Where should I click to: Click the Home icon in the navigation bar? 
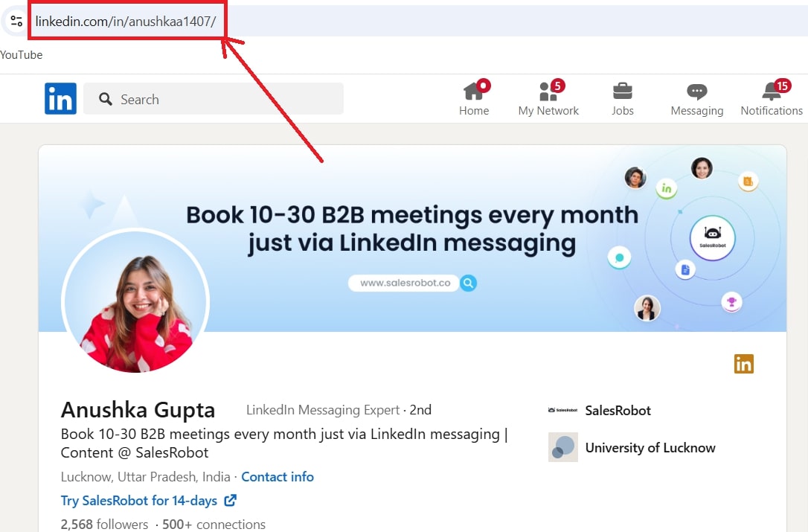tap(474, 92)
